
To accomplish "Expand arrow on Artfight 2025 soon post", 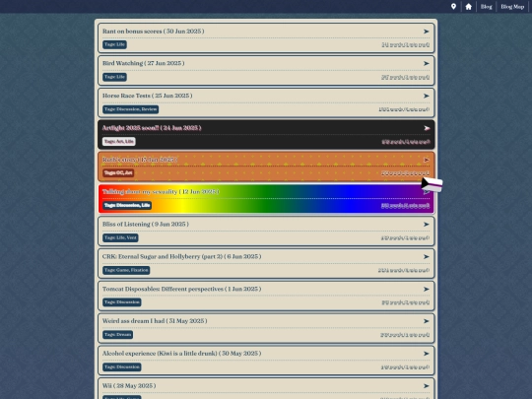I will point(427,128).
